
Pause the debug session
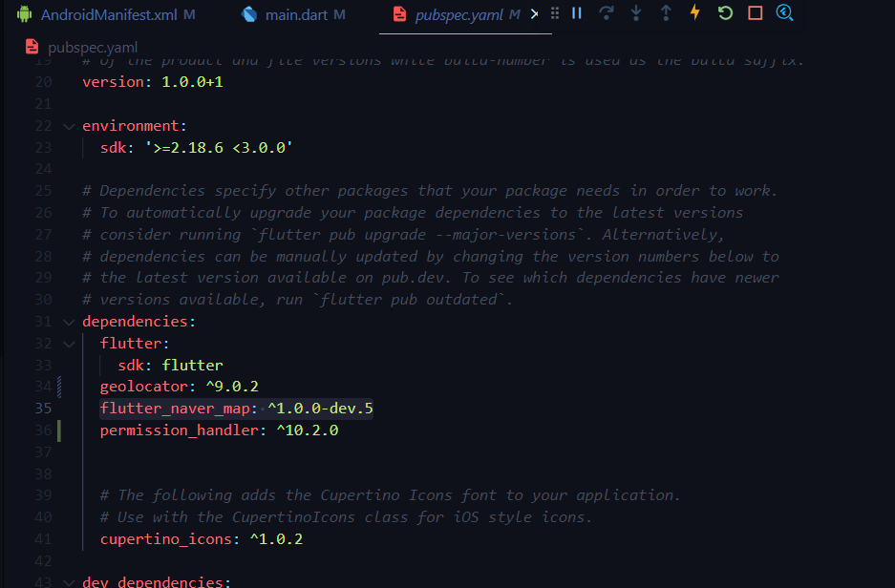pyautogui.click(x=577, y=13)
